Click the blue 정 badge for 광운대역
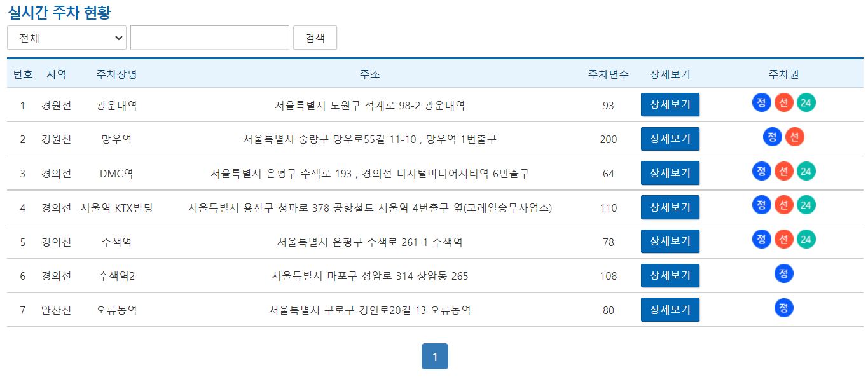 pyautogui.click(x=761, y=102)
